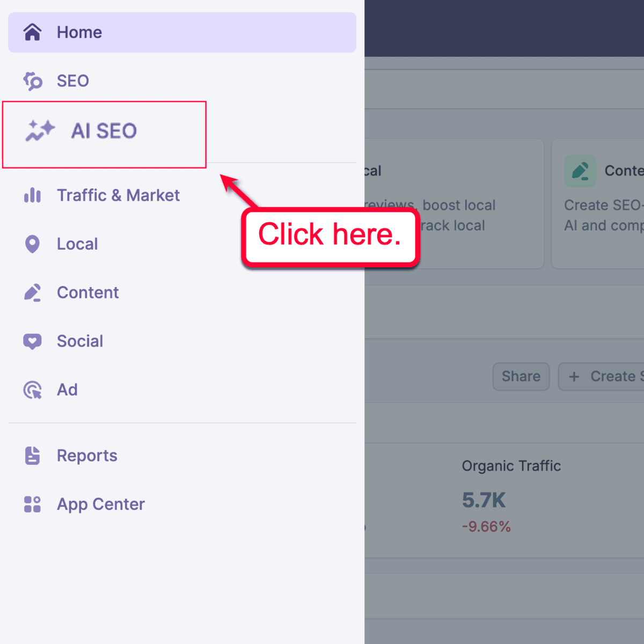Open Reports via the document icon
Viewport: 644px width, 644px height.
click(32, 455)
